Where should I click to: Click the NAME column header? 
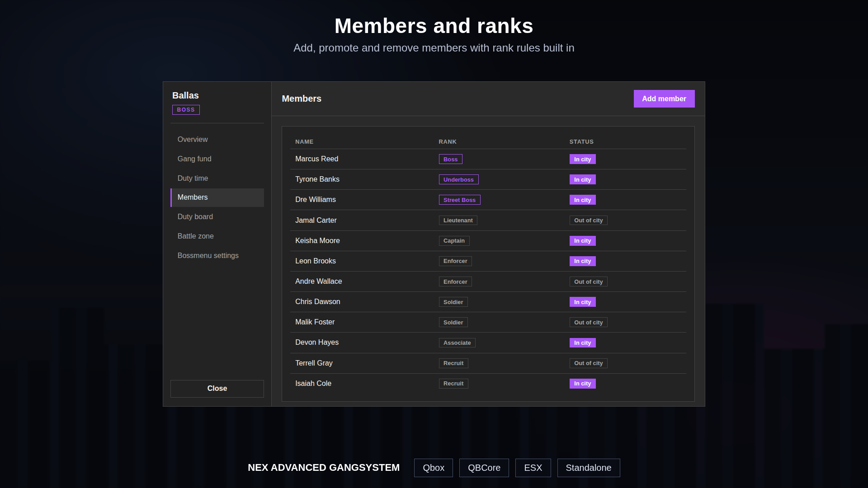coord(304,142)
